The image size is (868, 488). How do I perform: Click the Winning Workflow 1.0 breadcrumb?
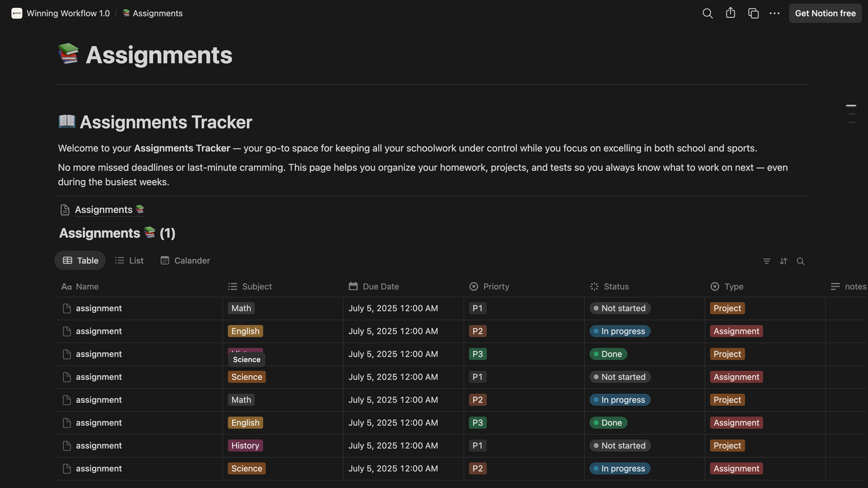(68, 13)
